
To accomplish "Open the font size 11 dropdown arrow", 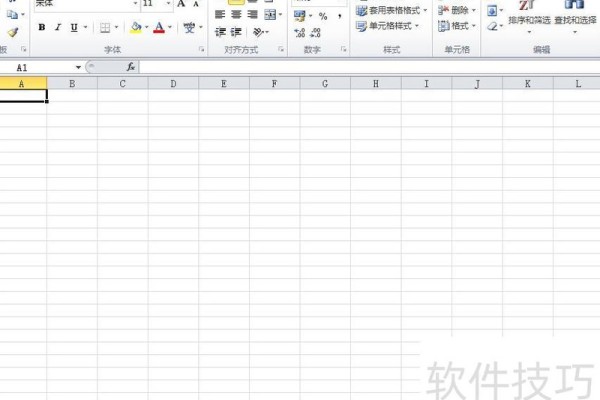I will (x=168, y=3).
